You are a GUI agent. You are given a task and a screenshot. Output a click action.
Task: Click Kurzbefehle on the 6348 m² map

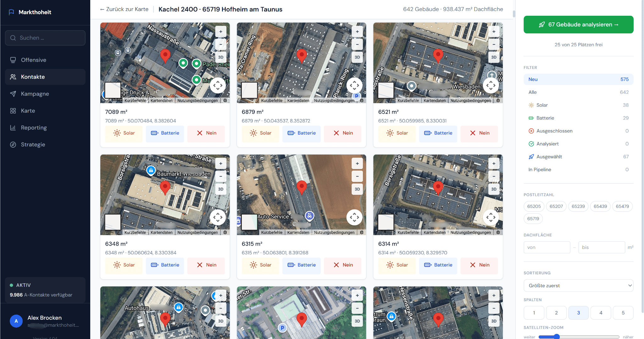click(x=135, y=232)
